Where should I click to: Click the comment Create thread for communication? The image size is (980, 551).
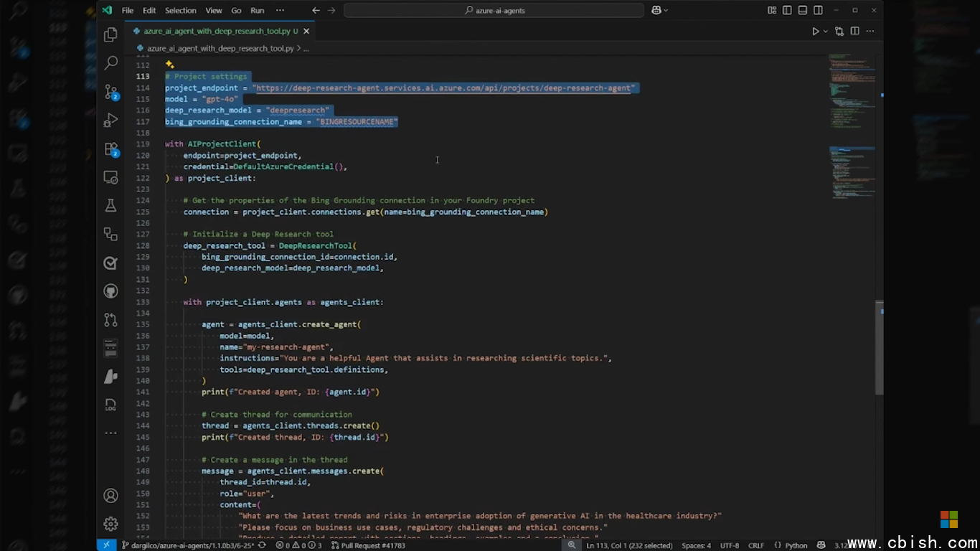[x=277, y=415]
